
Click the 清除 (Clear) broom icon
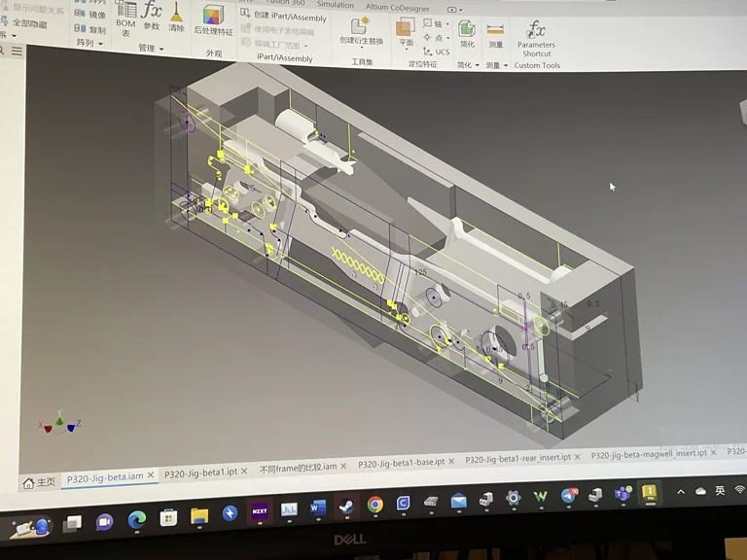point(176,17)
